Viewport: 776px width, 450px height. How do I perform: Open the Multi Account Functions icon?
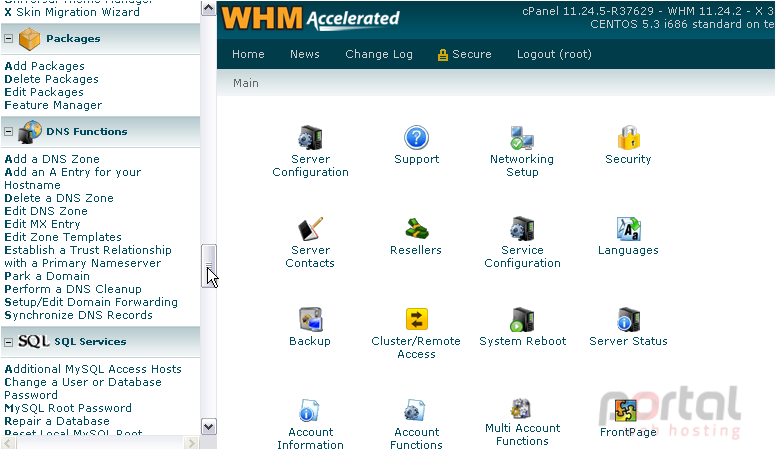point(522,409)
